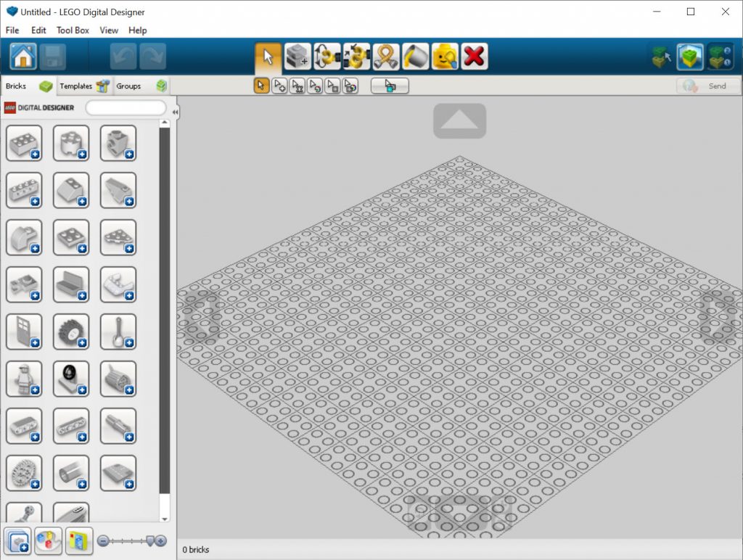Select the Hinge tool
The width and height of the screenshot is (743, 560).
327,57
